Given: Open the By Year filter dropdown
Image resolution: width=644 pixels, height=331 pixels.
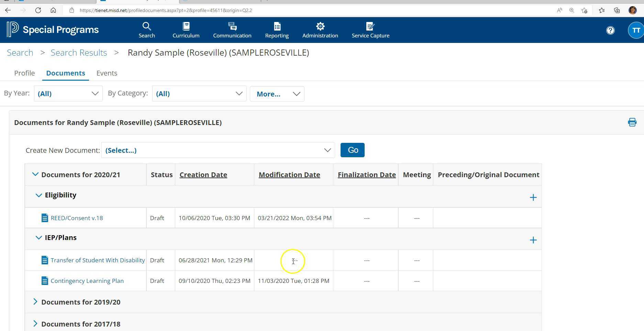Looking at the screenshot, I should click(x=68, y=93).
